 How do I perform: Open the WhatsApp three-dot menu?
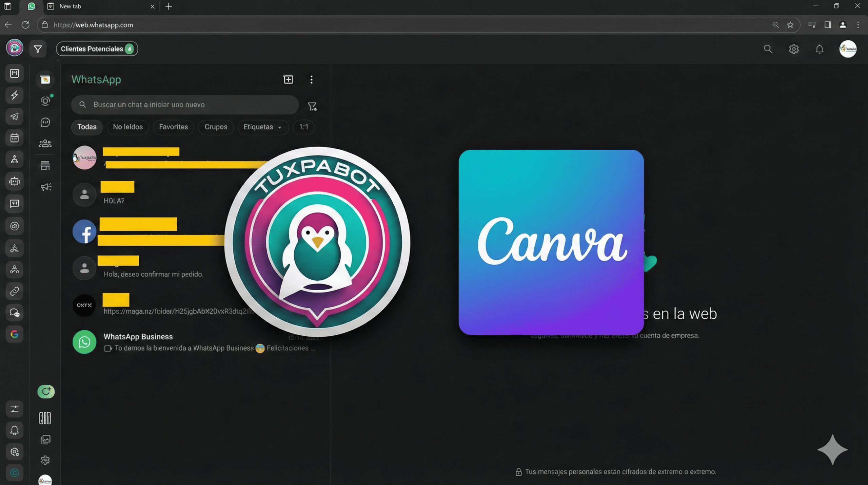pos(311,79)
